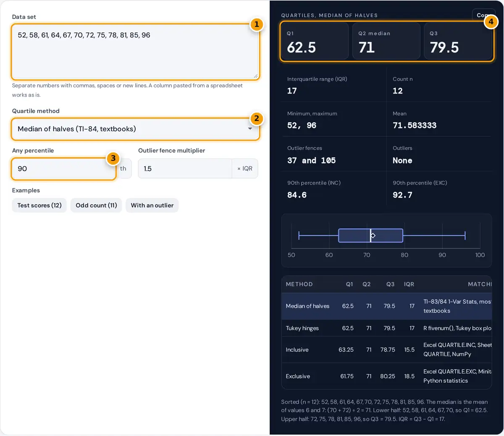Viewport: 504px width, 436px height.
Task: Click Exclusive row IQR value 18.5
Action: point(409,376)
